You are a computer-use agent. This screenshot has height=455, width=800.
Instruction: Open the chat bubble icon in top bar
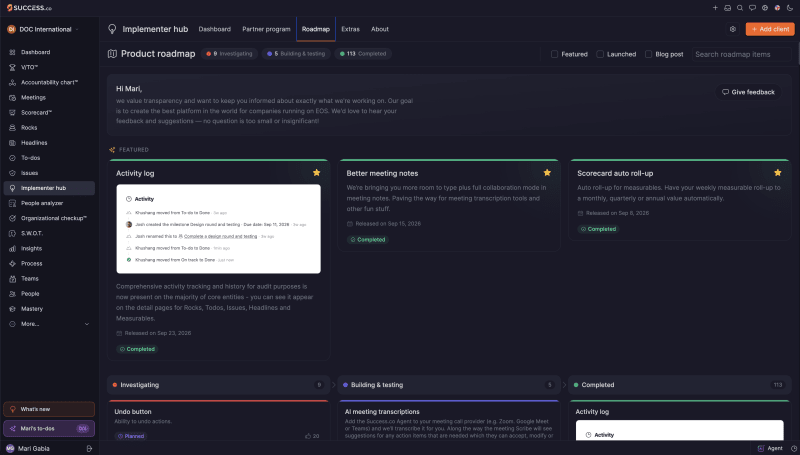tap(752, 8)
